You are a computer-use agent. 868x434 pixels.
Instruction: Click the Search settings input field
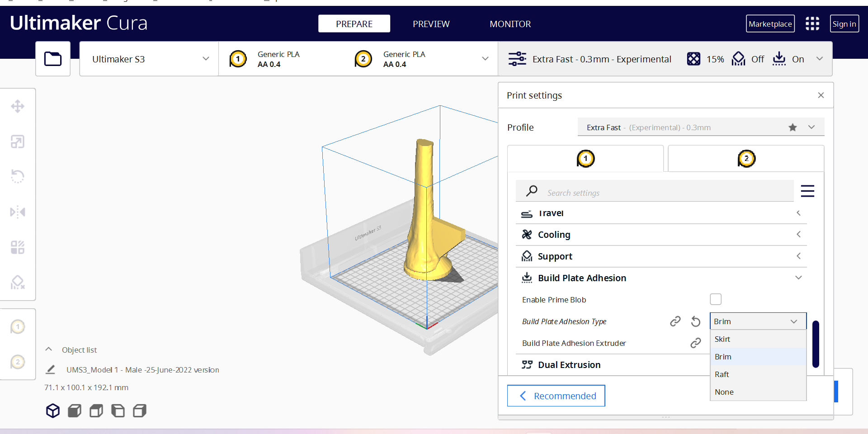(x=665, y=193)
